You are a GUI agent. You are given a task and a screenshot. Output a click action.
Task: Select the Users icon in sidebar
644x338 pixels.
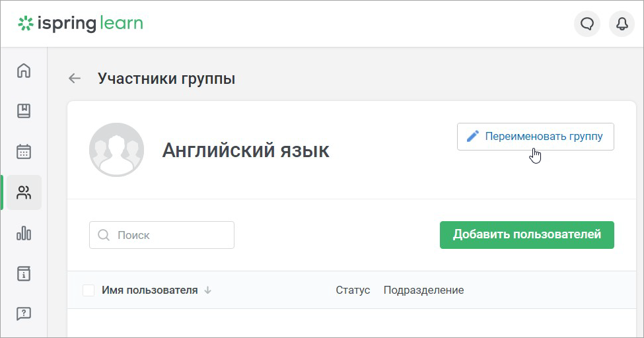click(x=24, y=192)
